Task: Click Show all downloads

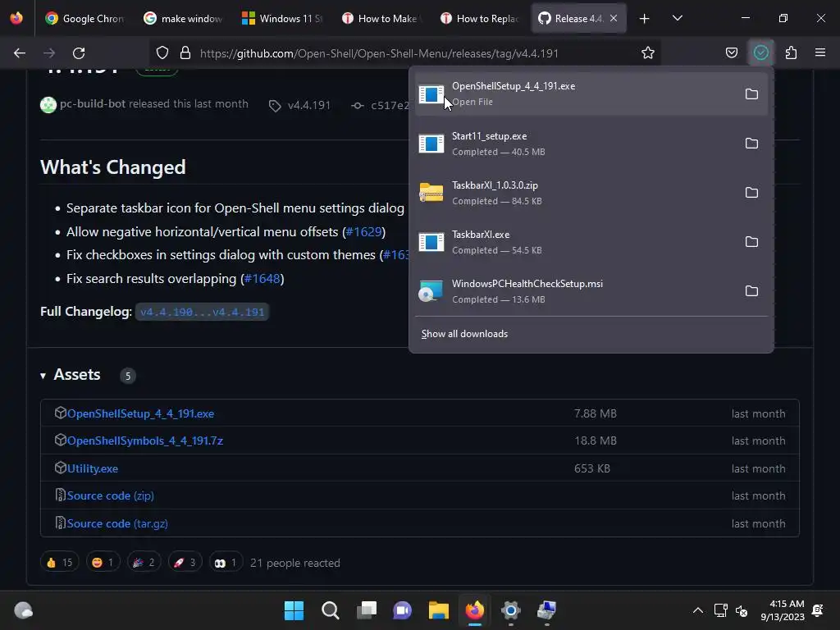Action: (x=464, y=334)
